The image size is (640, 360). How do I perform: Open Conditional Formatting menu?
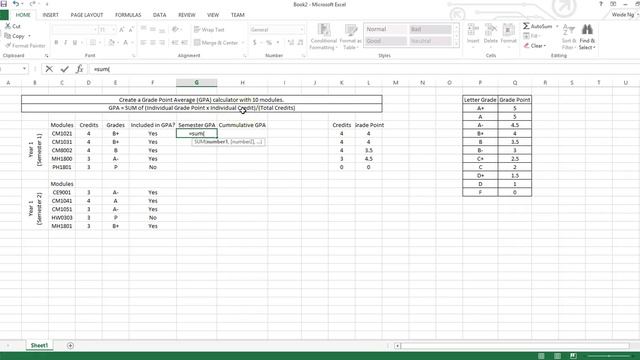pos(324,37)
